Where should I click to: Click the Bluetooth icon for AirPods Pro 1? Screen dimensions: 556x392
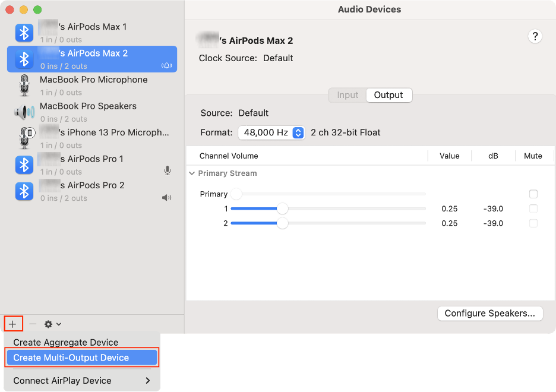tap(24, 165)
